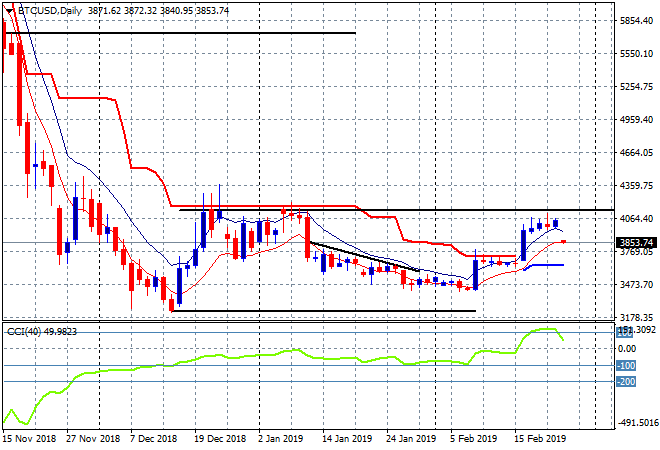Select the short blue horizontal line in February
The height and width of the screenshot is (450, 660).
click(x=546, y=265)
